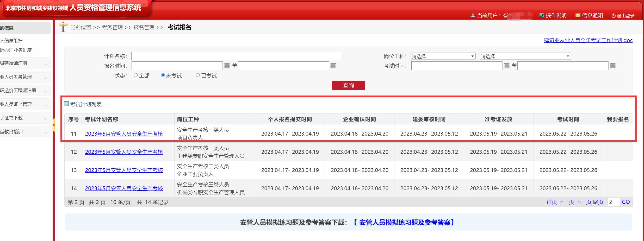This screenshot has width=644, height=241.
Task: Click the 查询 search button
Action: tap(348, 85)
